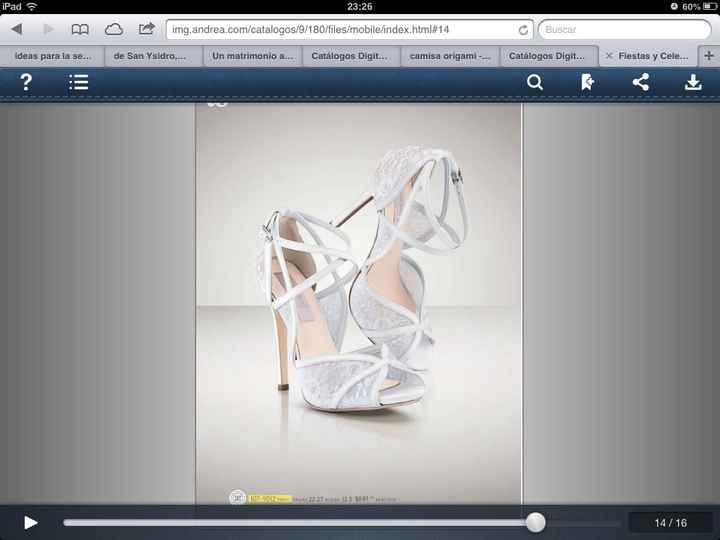
Task: Focus the Buscar search field
Action: (624, 29)
